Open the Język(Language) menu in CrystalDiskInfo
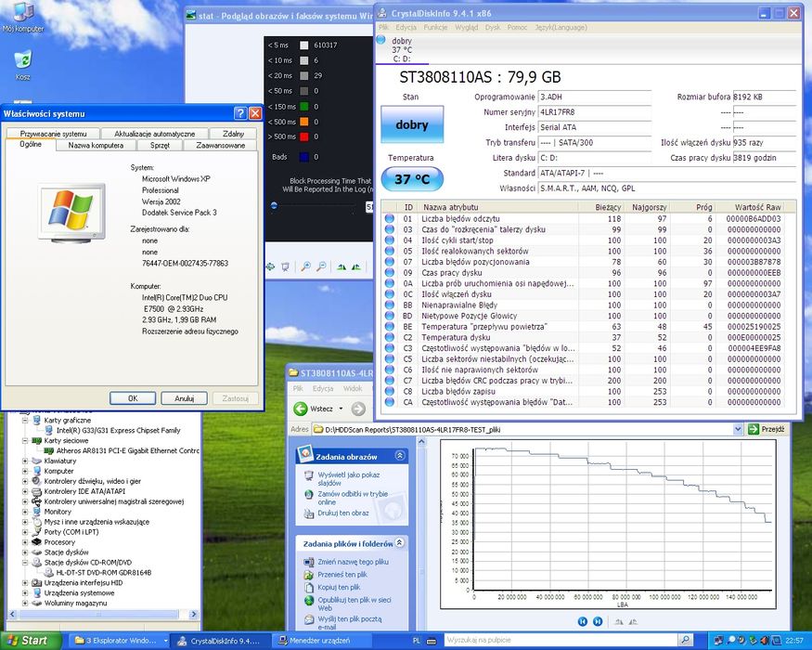812x650 pixels. click(x=561, y=28)
